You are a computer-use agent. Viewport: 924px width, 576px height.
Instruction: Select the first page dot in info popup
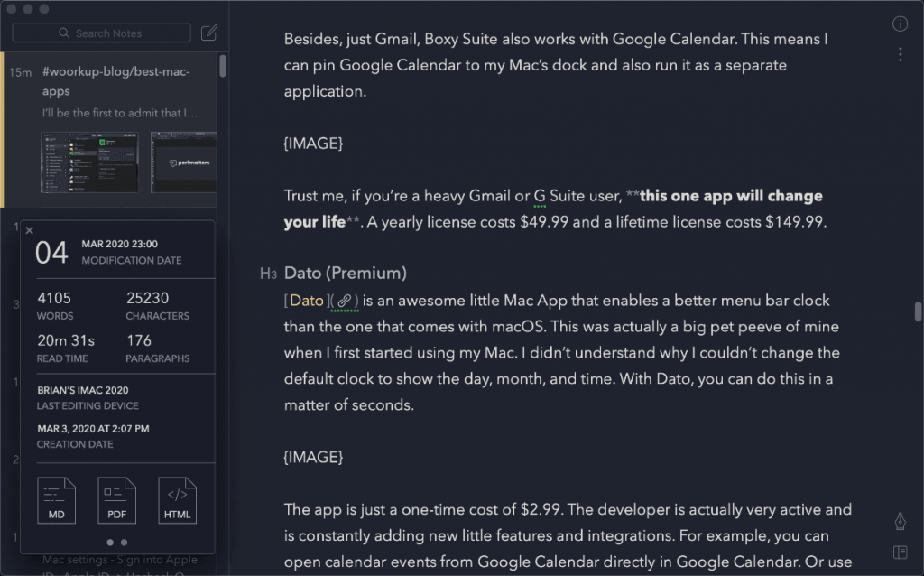pyautogui.click(x=110, y=543)
